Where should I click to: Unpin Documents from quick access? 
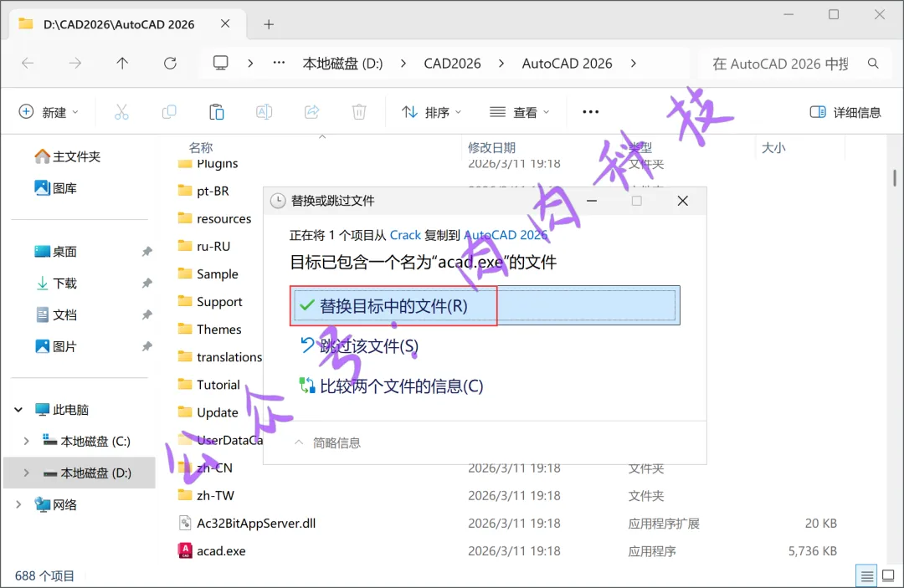[x=147, y=315]
